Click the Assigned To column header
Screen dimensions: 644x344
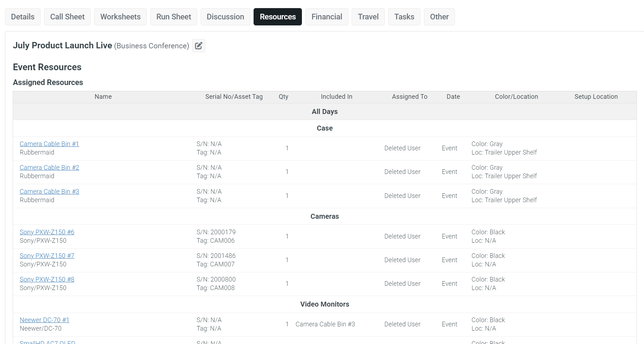409,97
